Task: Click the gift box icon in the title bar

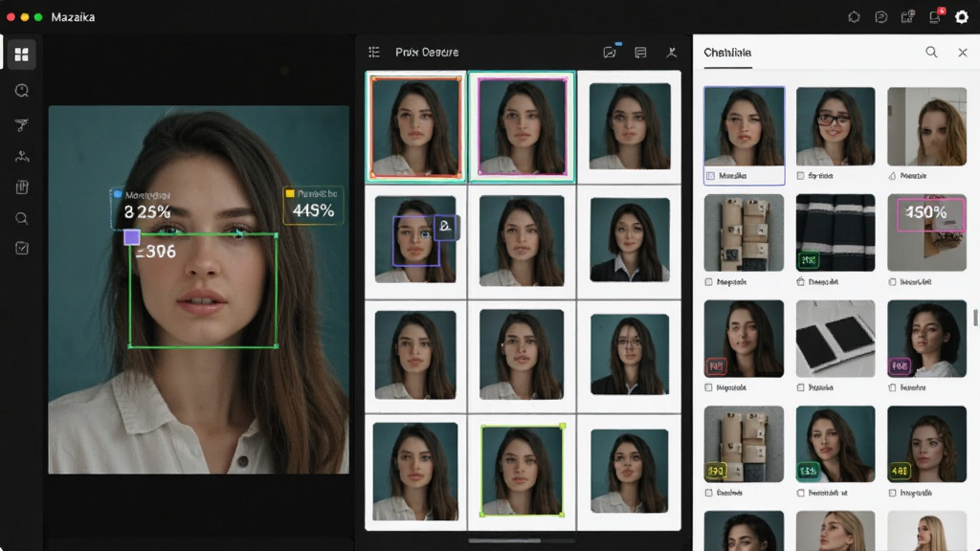Action: (x=907, y=17)
